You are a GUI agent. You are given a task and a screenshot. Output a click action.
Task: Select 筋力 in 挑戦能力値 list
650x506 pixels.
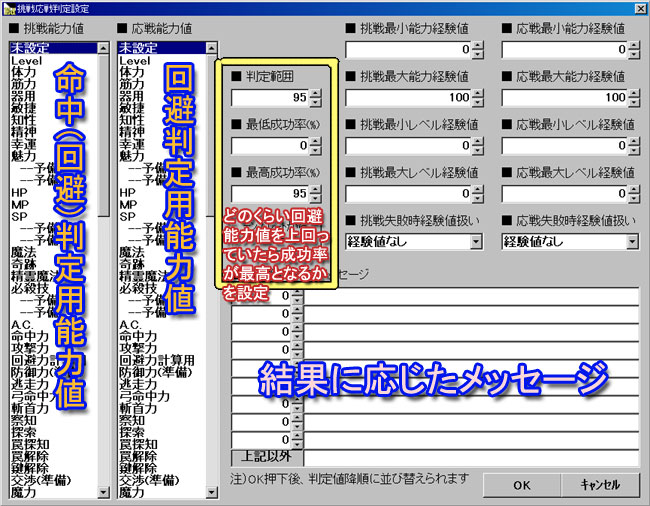click(24, 85)
